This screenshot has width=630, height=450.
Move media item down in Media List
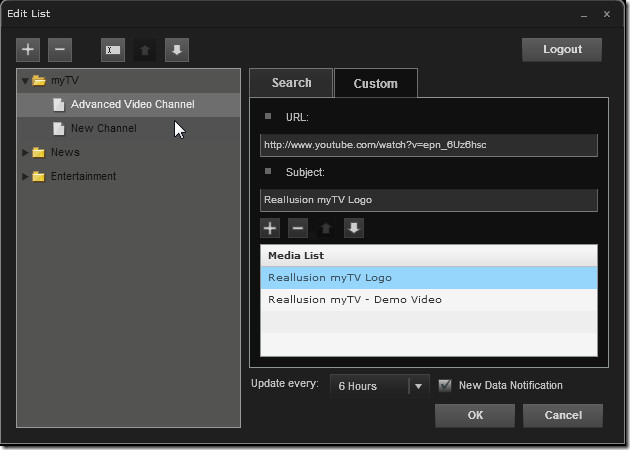coord(353,228)
